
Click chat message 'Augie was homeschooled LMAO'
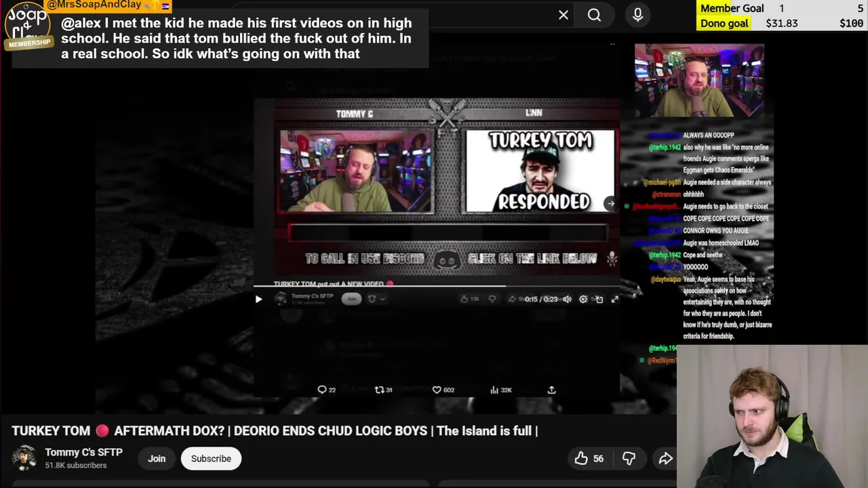(721, 243)
